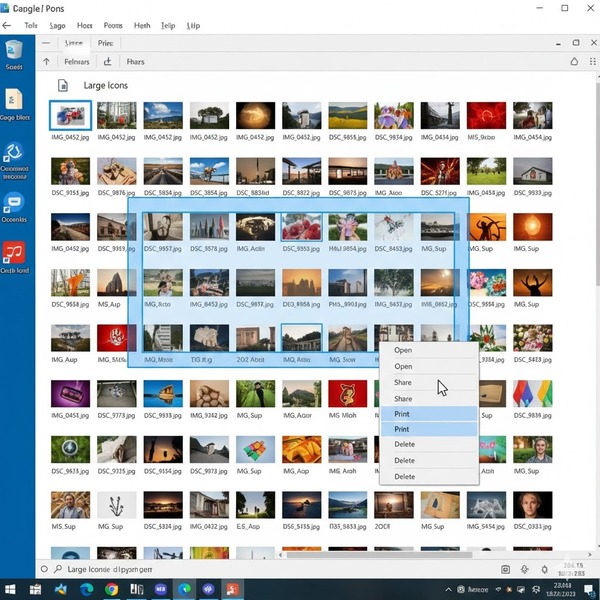This screenshot has width=600, height=600.
Task: Click the taskbar clock and date
Action: pos(561,590)
